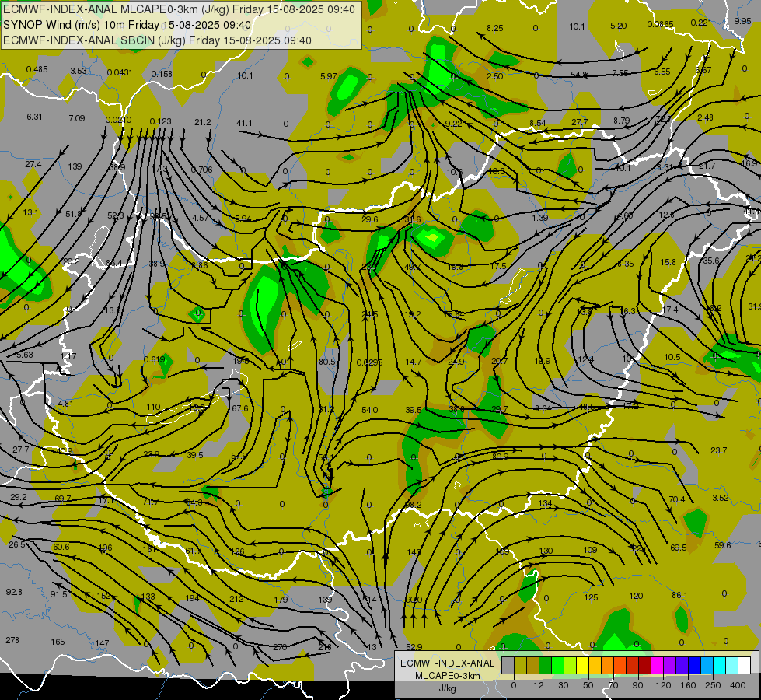
Task: Click the map value '134'
Action: (x=546, y=503)
